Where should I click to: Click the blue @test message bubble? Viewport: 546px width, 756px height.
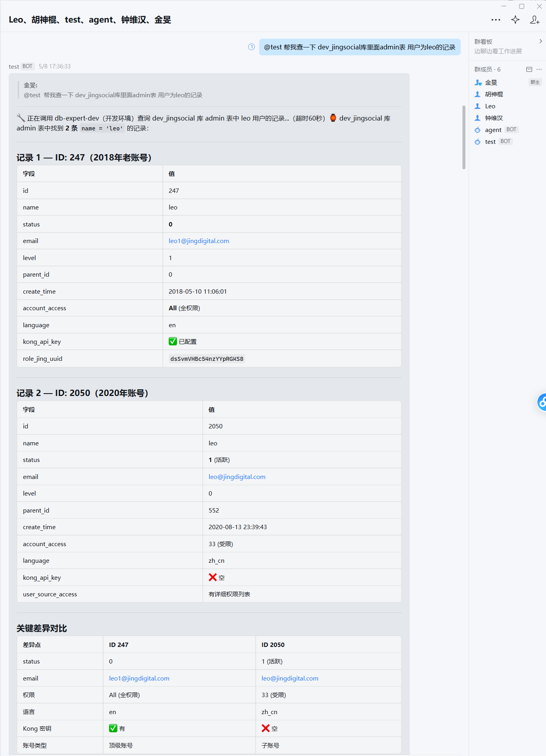360,47
